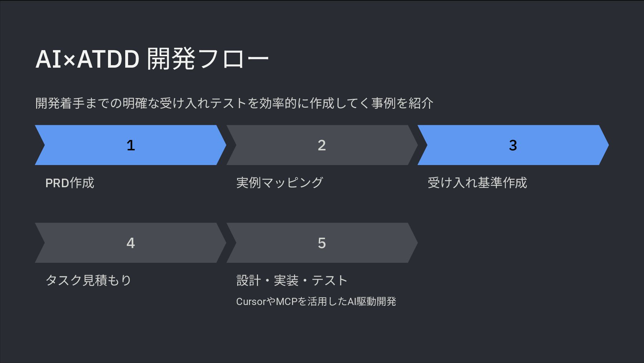Click the '実例マッピング' label
The height and width of the screenshot is (363, 644).
279,183
